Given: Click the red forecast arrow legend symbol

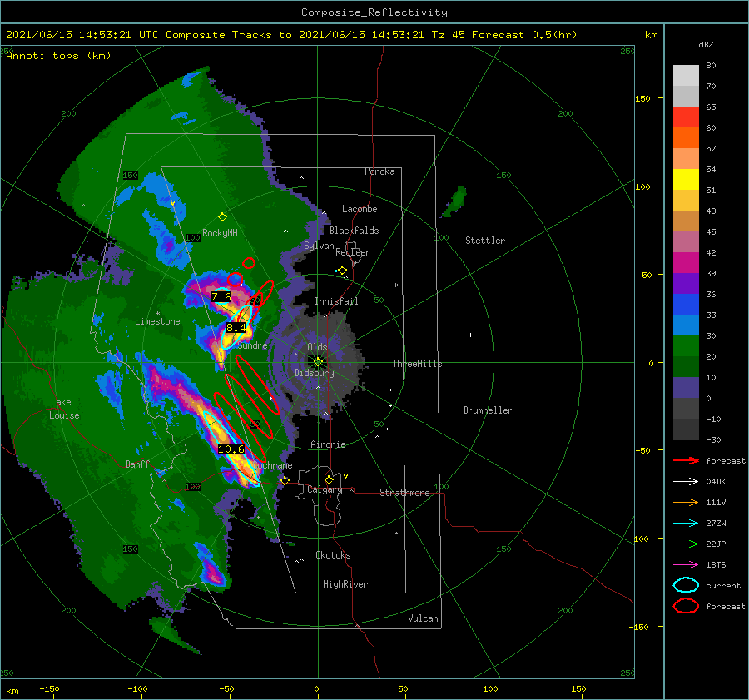Looking at the screenshot, I should (x=686, y=460).
